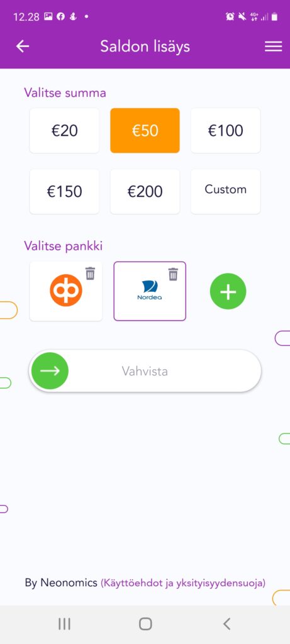Open the hamburger menu

pos(273,47)
